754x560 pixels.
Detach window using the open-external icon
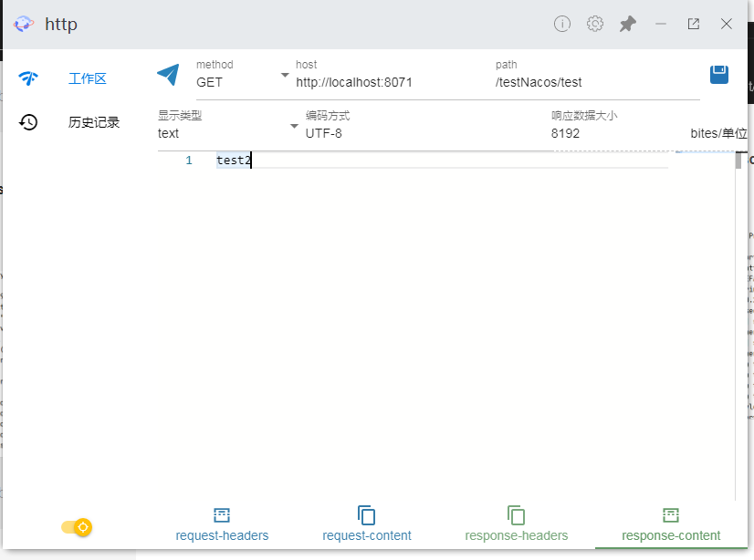tap(694, 24)
